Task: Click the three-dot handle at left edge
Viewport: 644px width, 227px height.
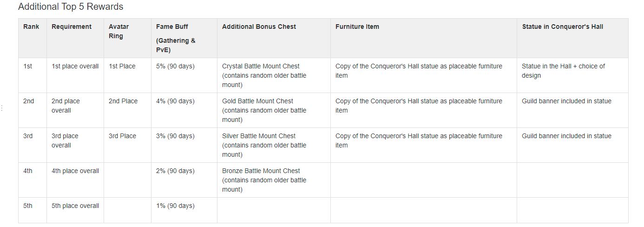Action: [x=1, y=108]
